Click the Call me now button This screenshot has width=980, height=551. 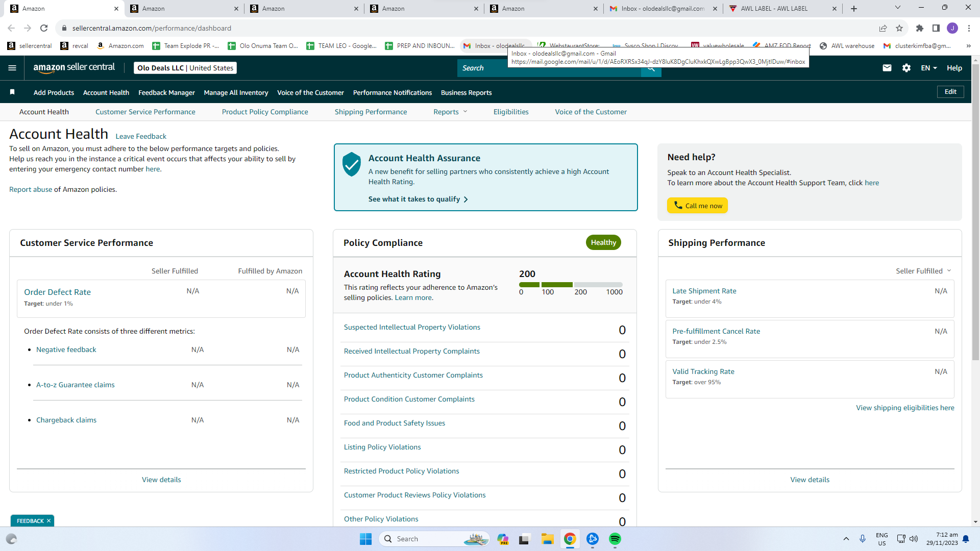point(698,206)
